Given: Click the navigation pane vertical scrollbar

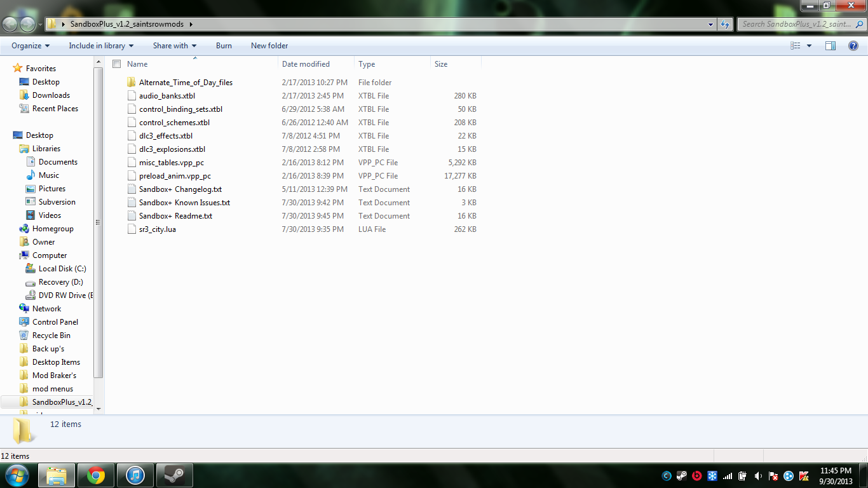Looking at the screenshot, I should [98, 222].
